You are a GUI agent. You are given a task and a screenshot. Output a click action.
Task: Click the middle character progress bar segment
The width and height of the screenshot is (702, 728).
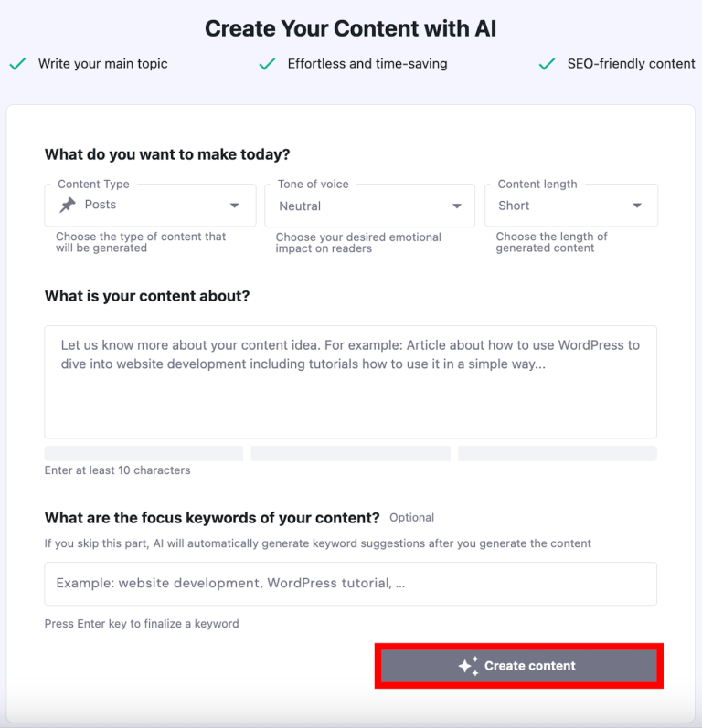pyautogui.click(x=350, y=453)
